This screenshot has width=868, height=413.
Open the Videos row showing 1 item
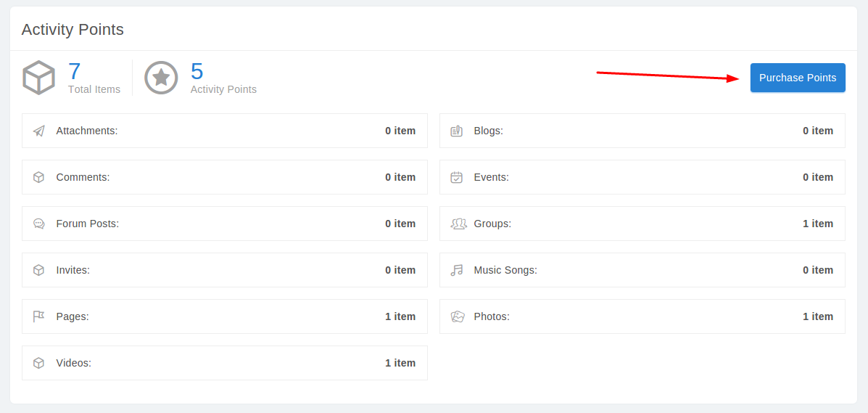tap(224, 363)
